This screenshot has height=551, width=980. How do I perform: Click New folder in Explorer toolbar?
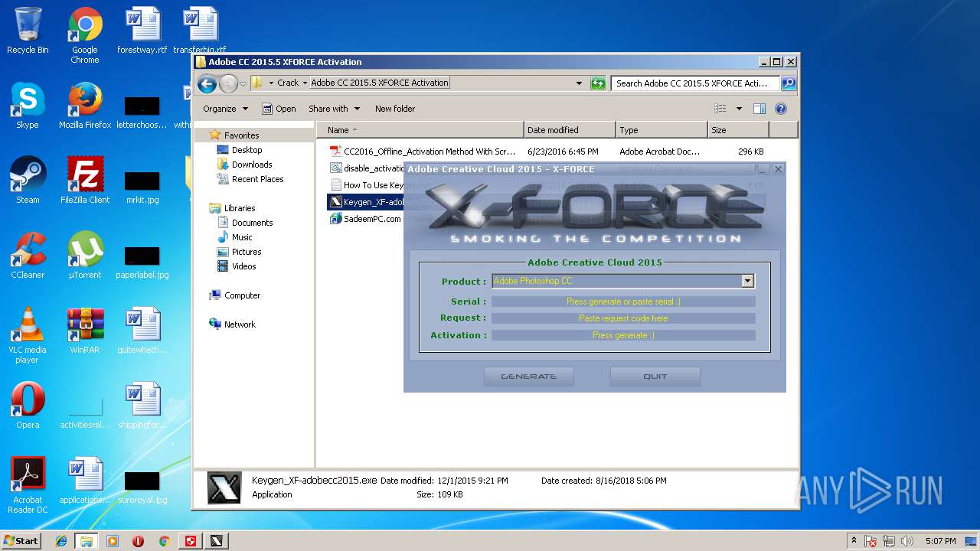(x=395, y=109)
